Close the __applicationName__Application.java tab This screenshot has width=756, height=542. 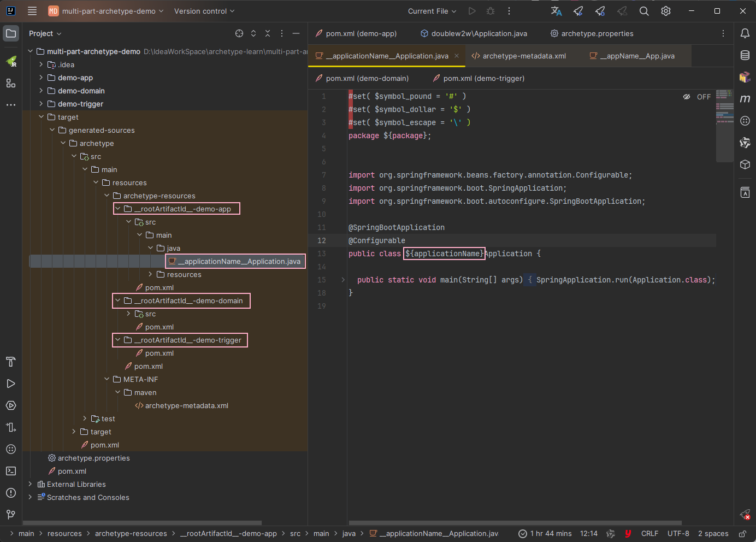[457, 56]
